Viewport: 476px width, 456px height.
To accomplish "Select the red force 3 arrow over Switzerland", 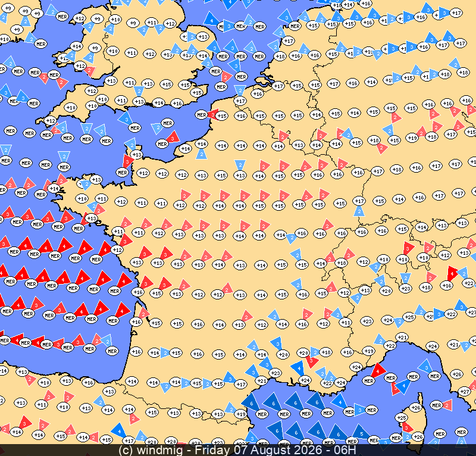I will (x=408, y=248).
